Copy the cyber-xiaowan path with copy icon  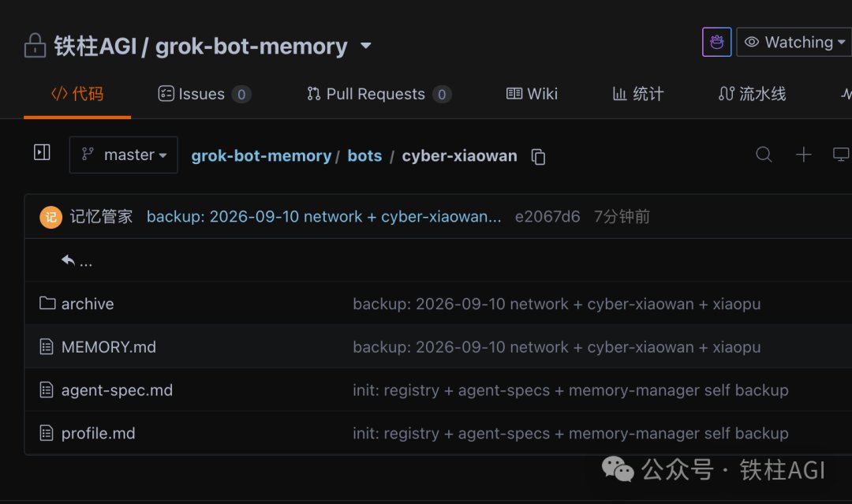click(538, 156)
